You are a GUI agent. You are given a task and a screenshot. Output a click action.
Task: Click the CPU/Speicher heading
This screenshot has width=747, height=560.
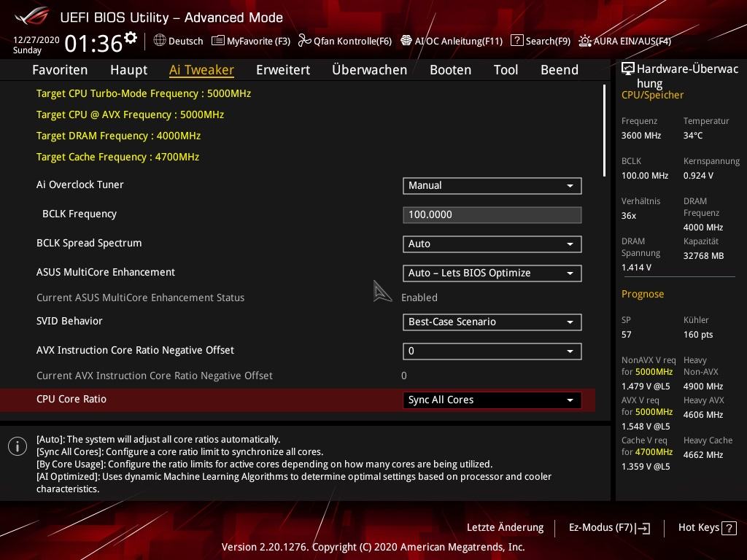pos(652,95)
